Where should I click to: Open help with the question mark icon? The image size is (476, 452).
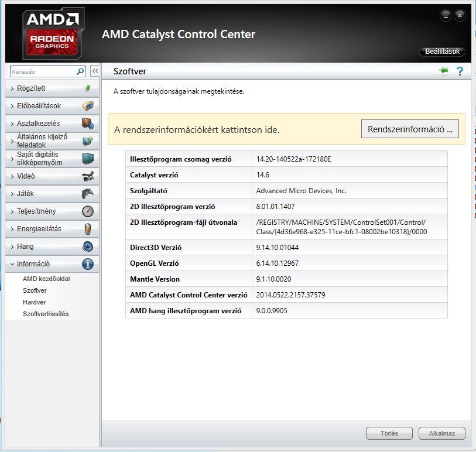[460, 71]
